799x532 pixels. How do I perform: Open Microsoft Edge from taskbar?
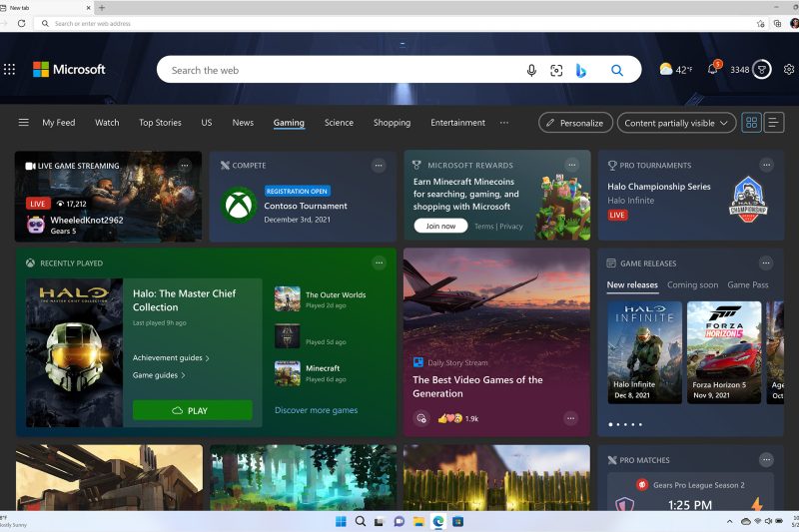(x=438, y=521)
